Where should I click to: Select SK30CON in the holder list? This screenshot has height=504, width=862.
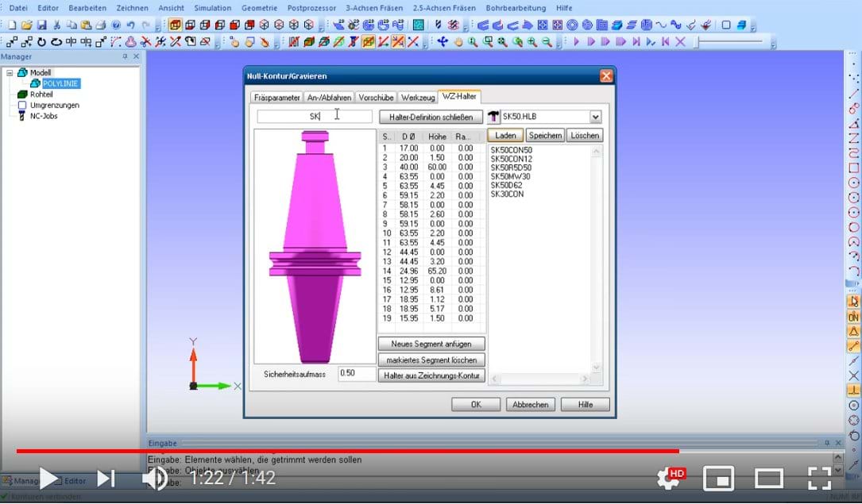click(x=507, y=194)
